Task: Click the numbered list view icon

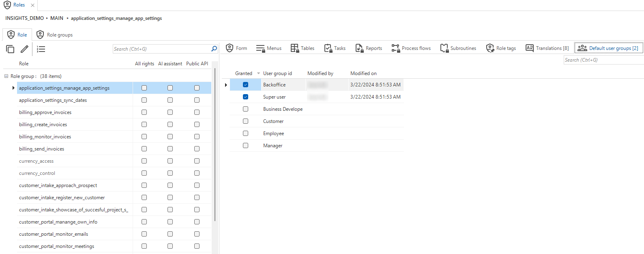Action: pyautogui.click(x=41, y=49)
